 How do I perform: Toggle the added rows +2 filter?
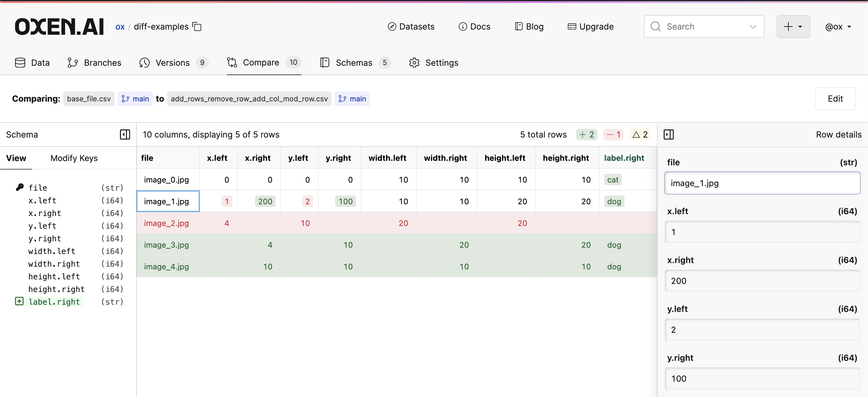point(587,134)
